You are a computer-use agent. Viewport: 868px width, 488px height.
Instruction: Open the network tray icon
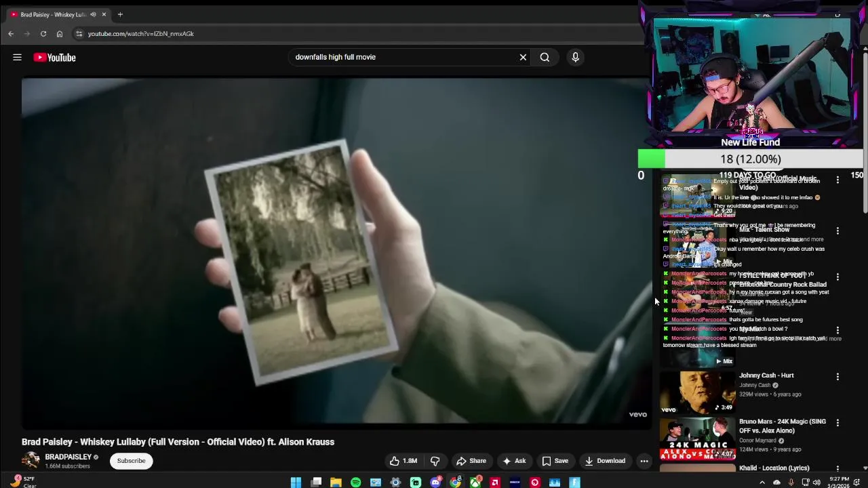coord(806,483)
